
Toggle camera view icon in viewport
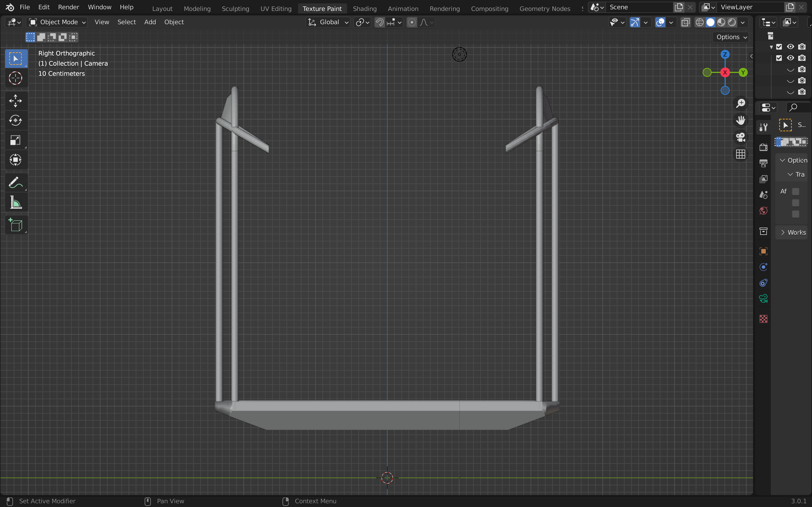tap(741, 137)
